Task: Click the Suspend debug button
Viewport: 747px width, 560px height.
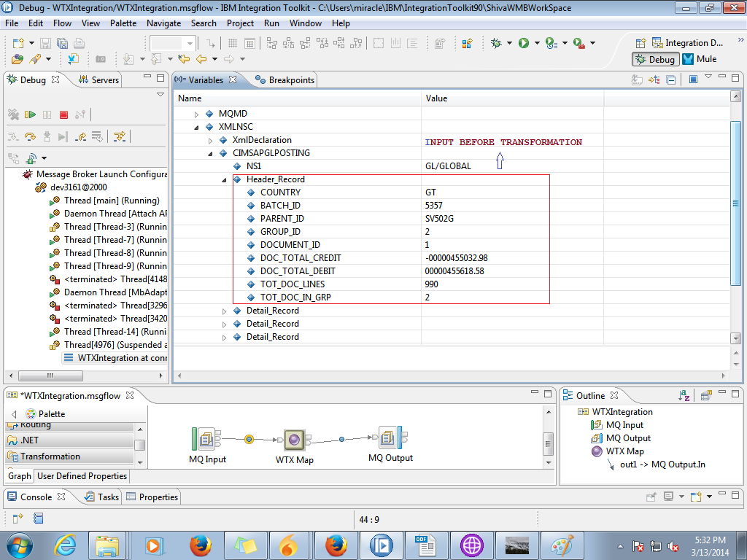Action: [x=47, y=114]
